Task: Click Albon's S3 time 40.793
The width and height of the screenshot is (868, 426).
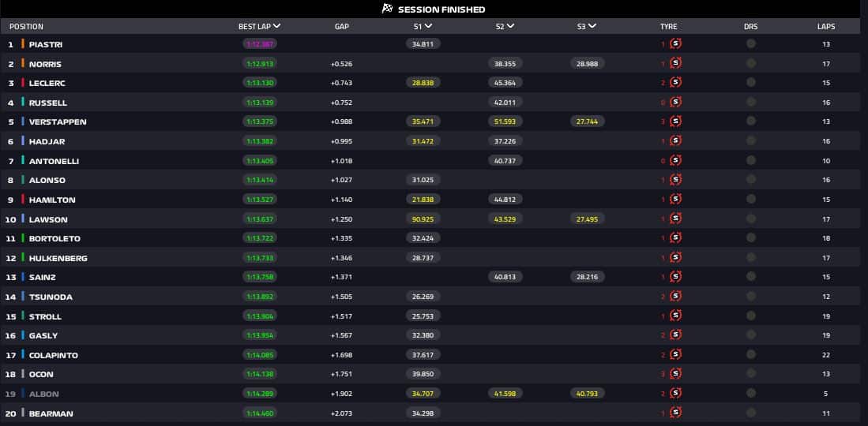Action: pyautogui.click(x=587, y=394)
